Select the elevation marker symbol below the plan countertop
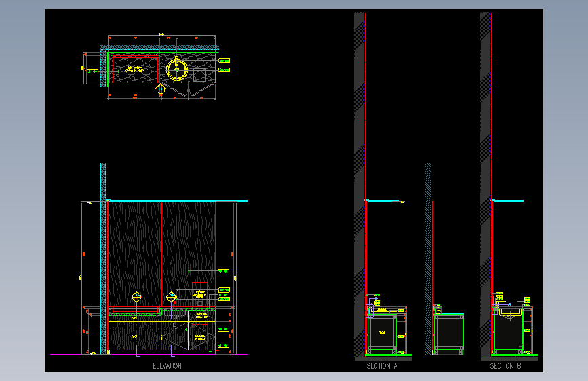The image size is (588, 381). 161,89
